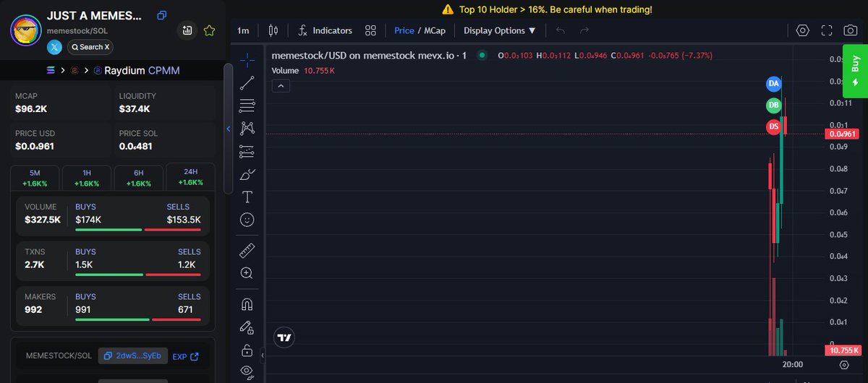
Task: Collapse the drawing toolbar side handle
Action: 262,355
